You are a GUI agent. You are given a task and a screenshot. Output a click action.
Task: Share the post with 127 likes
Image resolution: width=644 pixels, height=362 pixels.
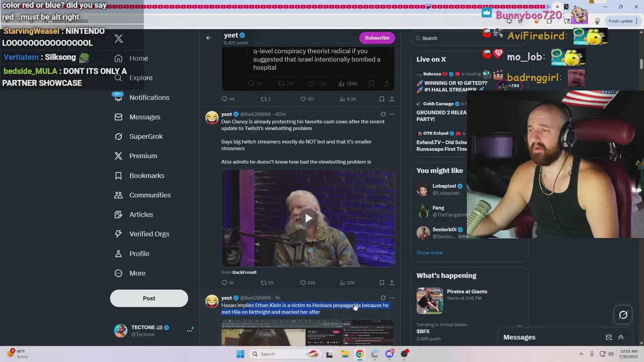click(x=392, y=99)
